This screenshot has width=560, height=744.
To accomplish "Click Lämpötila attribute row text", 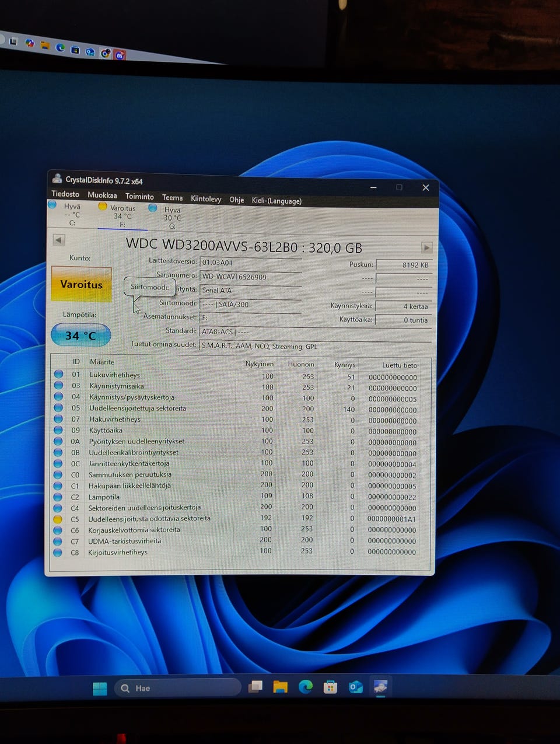I will [104, 497].
